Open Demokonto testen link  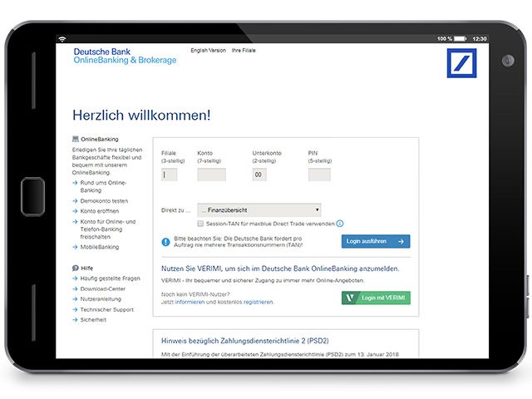(x=104, y=201)
